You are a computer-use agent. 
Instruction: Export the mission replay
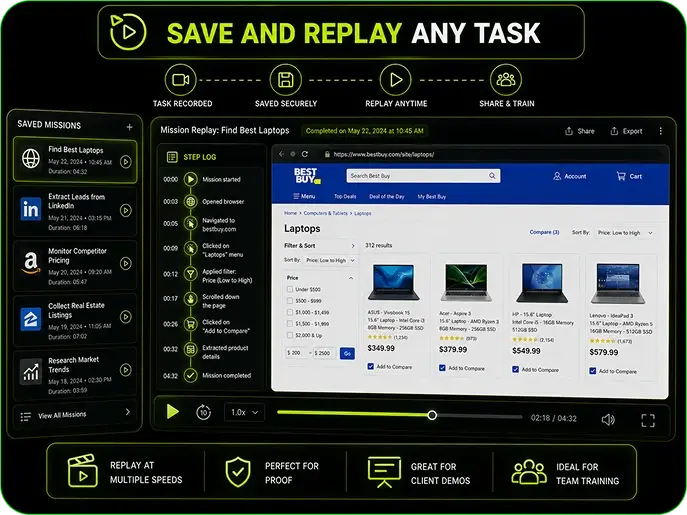[627, 131]
